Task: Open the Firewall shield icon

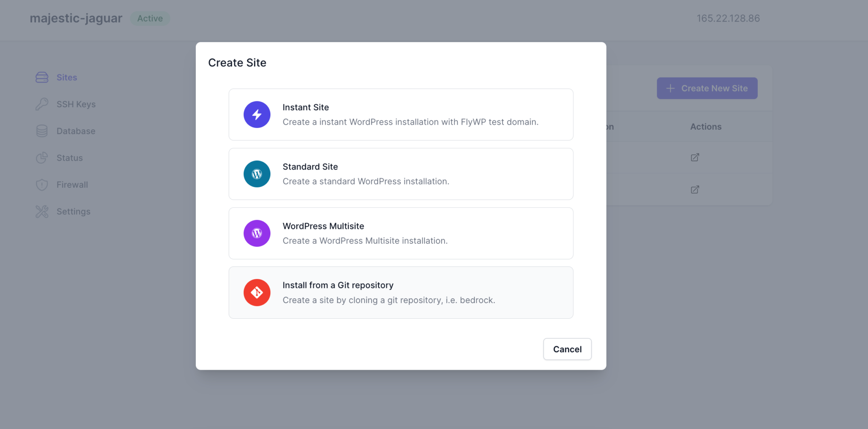Action: (42, 184)
